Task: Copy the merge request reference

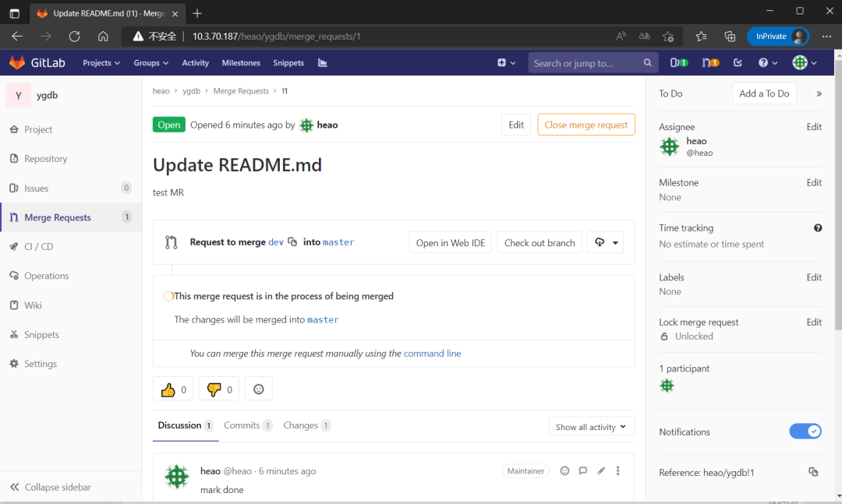Action: [x=813, y=472]
